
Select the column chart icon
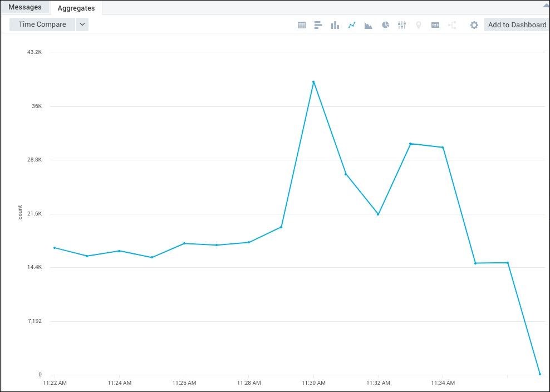coord(335,25)
